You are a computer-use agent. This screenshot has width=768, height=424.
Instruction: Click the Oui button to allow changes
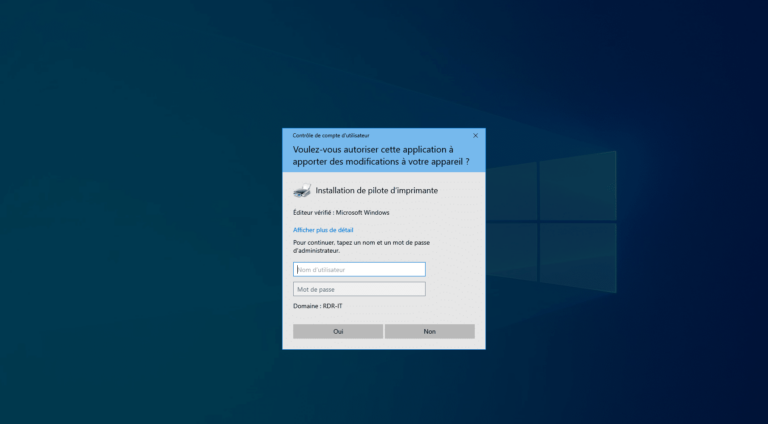click(338, 331)
